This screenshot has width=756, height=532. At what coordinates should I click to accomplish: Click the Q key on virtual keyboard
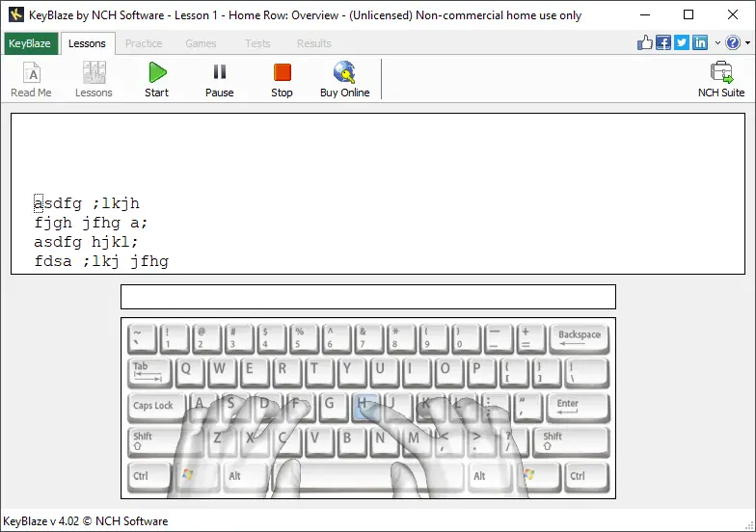click(x=189, y=372)
